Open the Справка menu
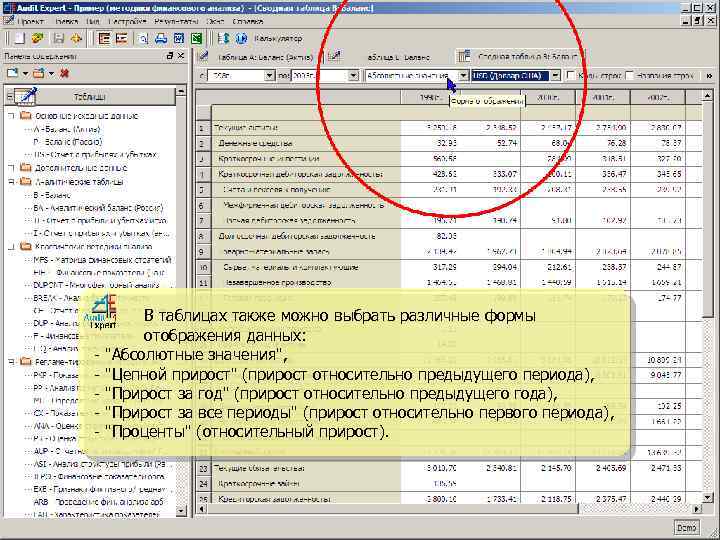Screen dimensions: 720x540 pos(247,21)
